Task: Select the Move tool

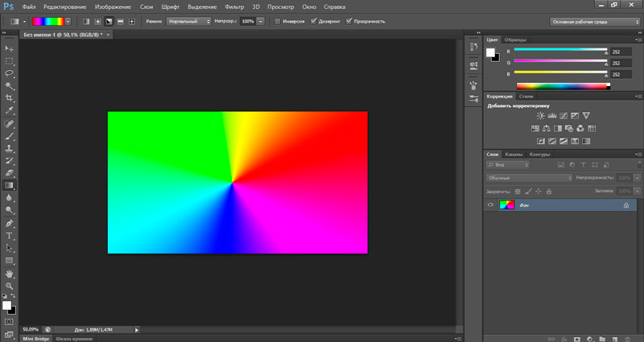Action: point(10,49)
